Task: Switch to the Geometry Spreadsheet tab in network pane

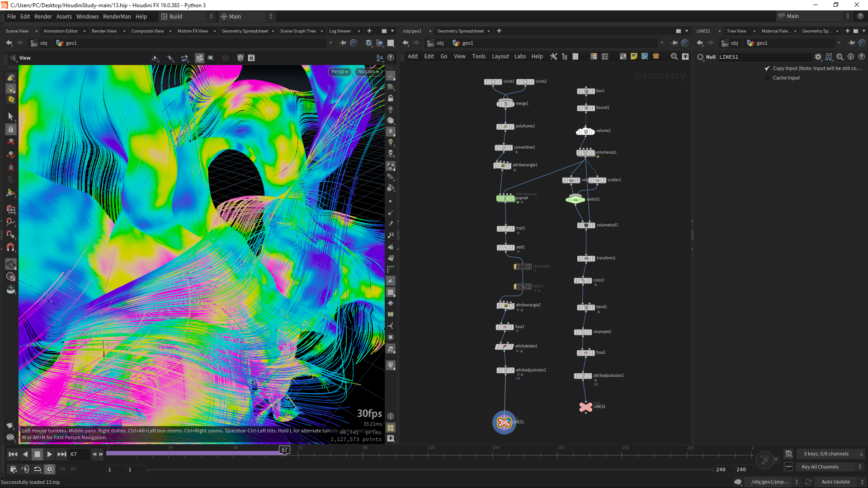Action: coord(460,31)
